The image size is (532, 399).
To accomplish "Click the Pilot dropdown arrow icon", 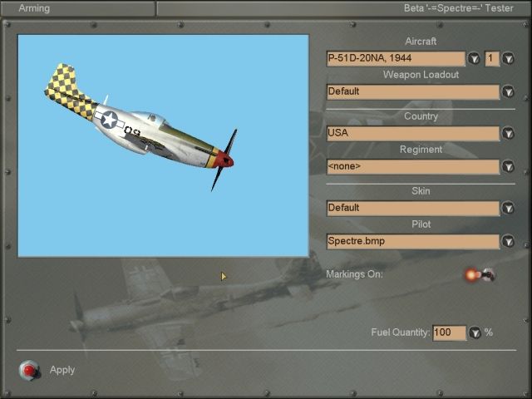I will [x=508, y=241].
